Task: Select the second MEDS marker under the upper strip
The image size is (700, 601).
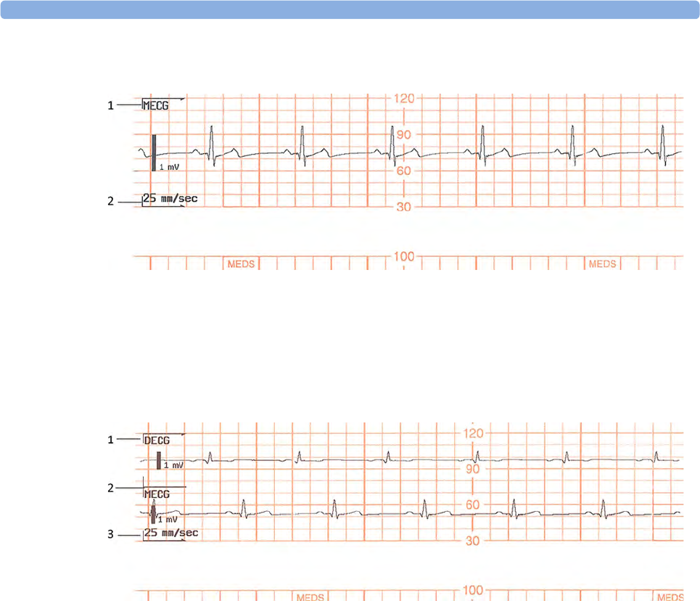Action: (602, 264)
